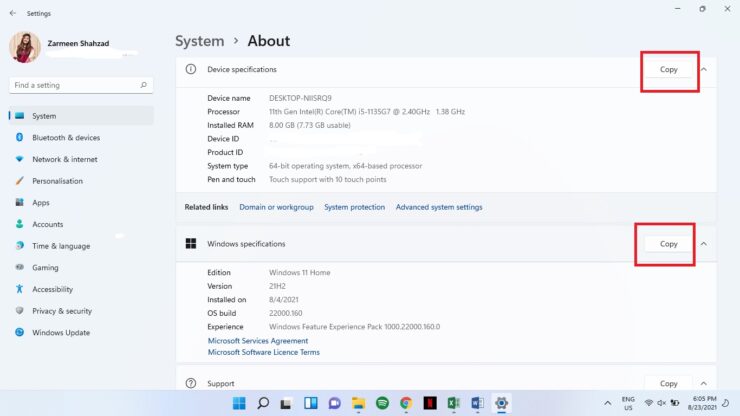740x416 pixels.
Task: Go to Gaming settings
Action: [x=81, y=267]
